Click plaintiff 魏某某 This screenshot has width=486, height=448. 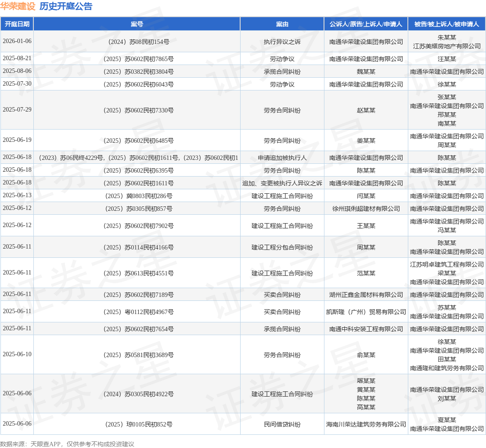[x=366, y=72]
